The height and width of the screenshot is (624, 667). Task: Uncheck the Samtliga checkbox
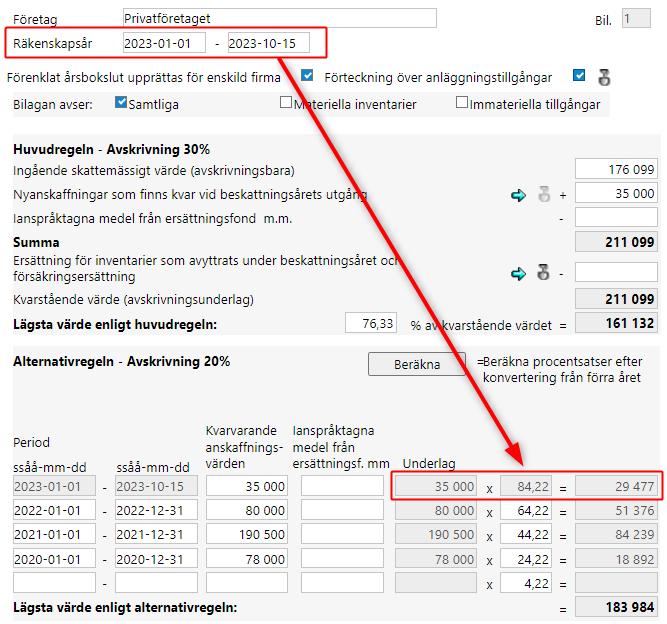121,103
